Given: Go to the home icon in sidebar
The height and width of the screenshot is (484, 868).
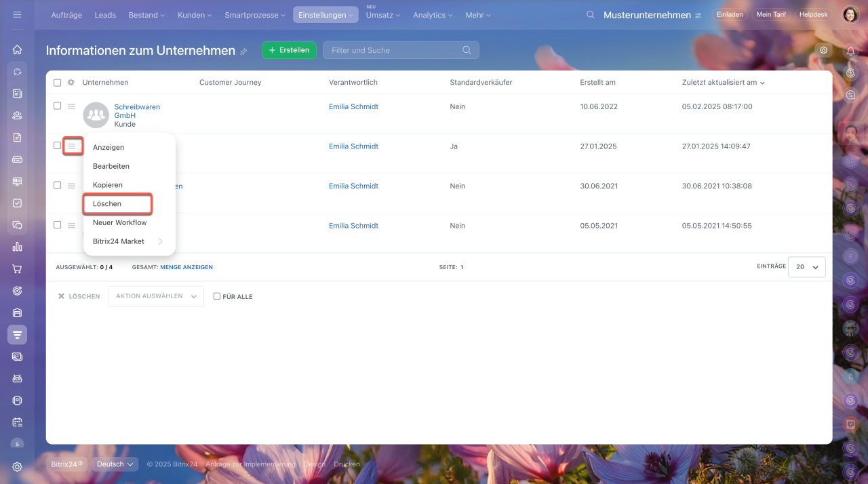Looking at the screenshot, I should pyautogui.click(x=17, y=49).
